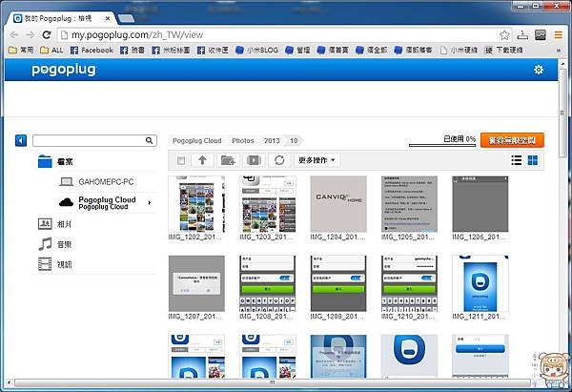Start slideshow with filmstrip toolbar icon

[254, 160]
